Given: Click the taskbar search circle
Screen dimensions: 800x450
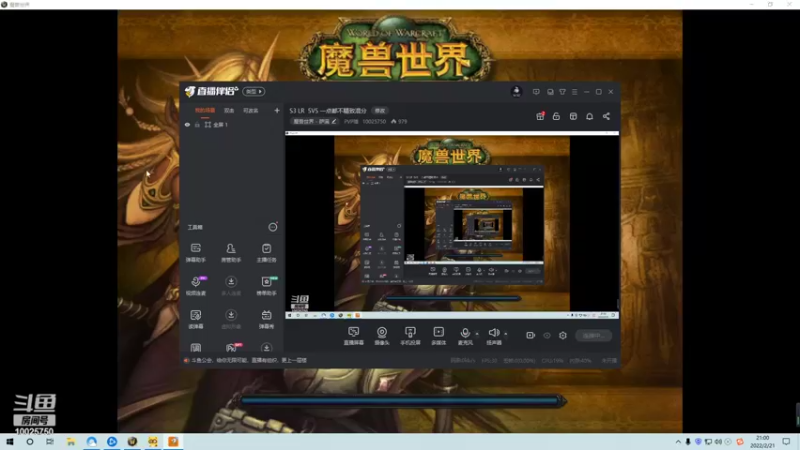Looking at the screenshot, I should click(30, 442).
